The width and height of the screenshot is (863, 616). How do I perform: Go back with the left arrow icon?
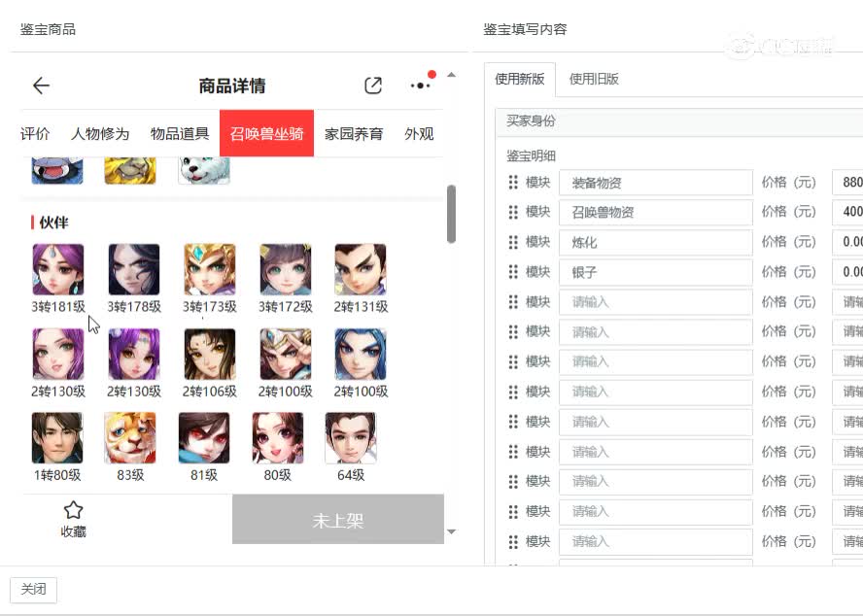click(x=41, y=86)
